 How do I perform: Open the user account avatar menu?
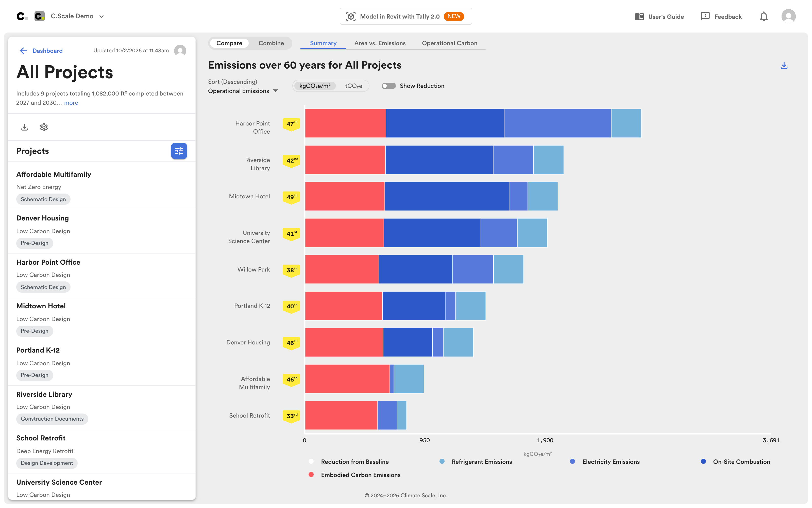788,16
